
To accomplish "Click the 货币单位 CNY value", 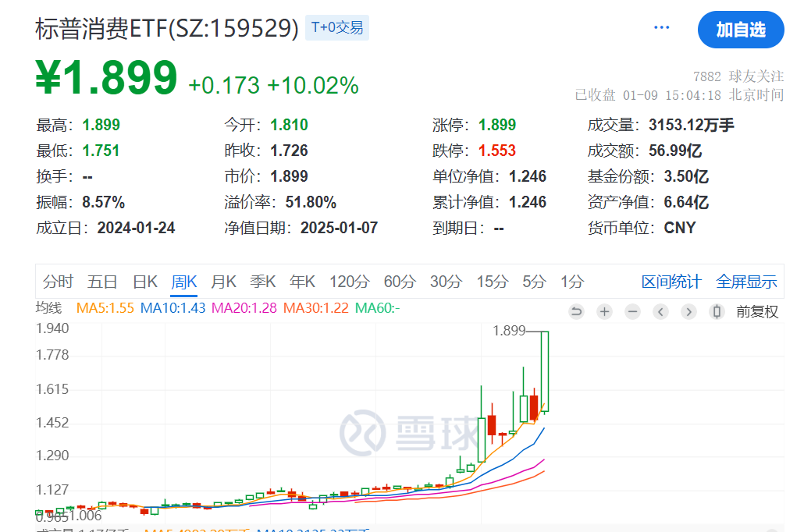I will point(679,228).
